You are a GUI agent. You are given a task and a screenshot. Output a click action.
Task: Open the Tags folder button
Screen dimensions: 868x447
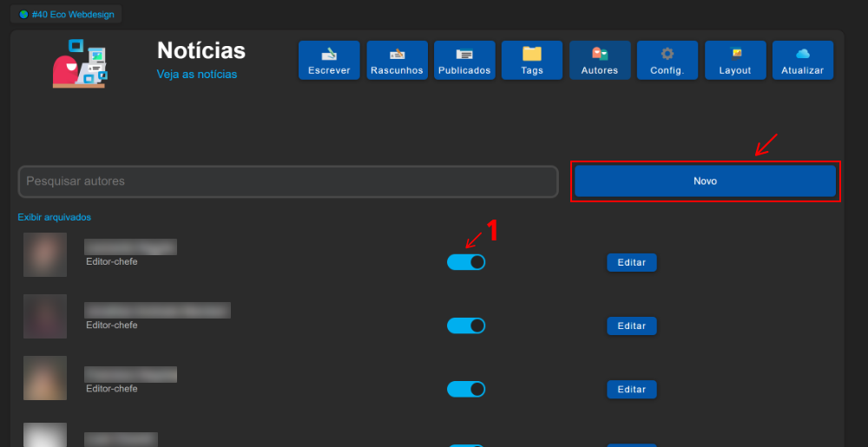(x=532, y=60)
